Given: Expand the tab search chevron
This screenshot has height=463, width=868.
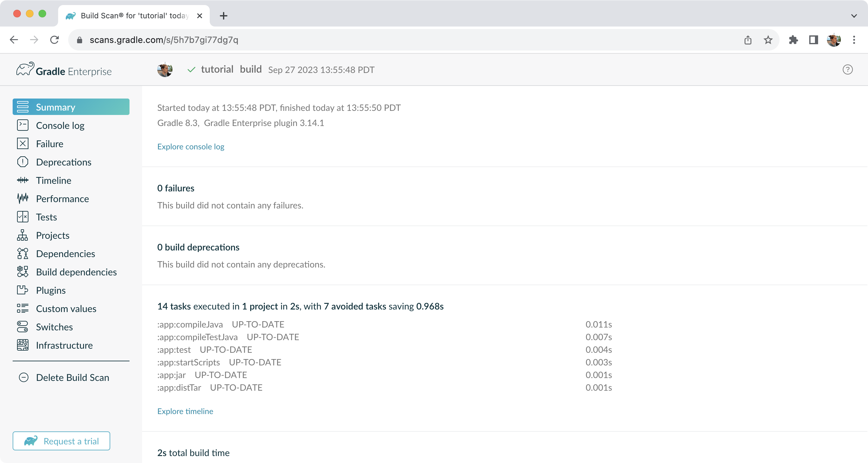Looking at the screenshot, I should [x=853, y=15].
